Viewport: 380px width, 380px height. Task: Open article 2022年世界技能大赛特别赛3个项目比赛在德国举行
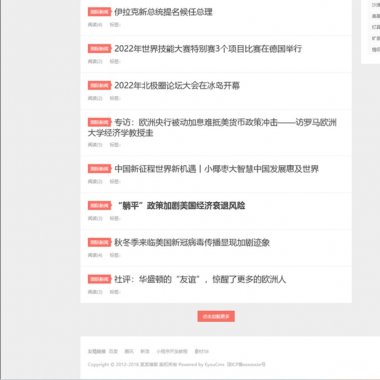208,49
